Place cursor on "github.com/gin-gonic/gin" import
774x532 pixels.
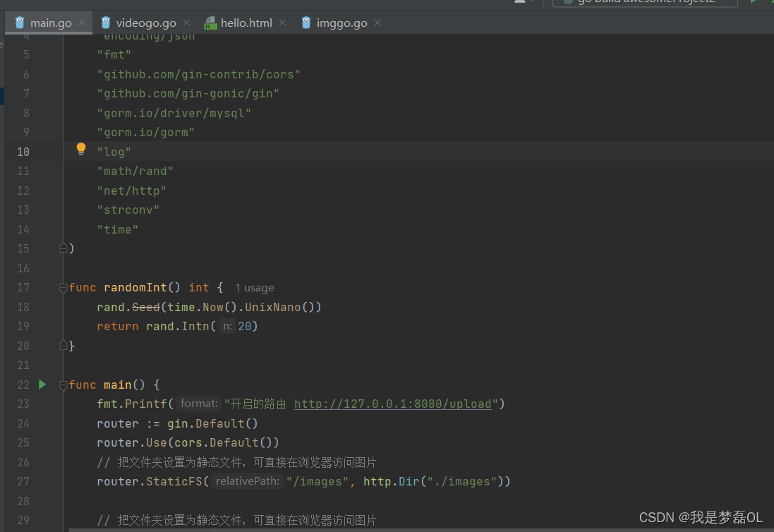tap(188, 94)
